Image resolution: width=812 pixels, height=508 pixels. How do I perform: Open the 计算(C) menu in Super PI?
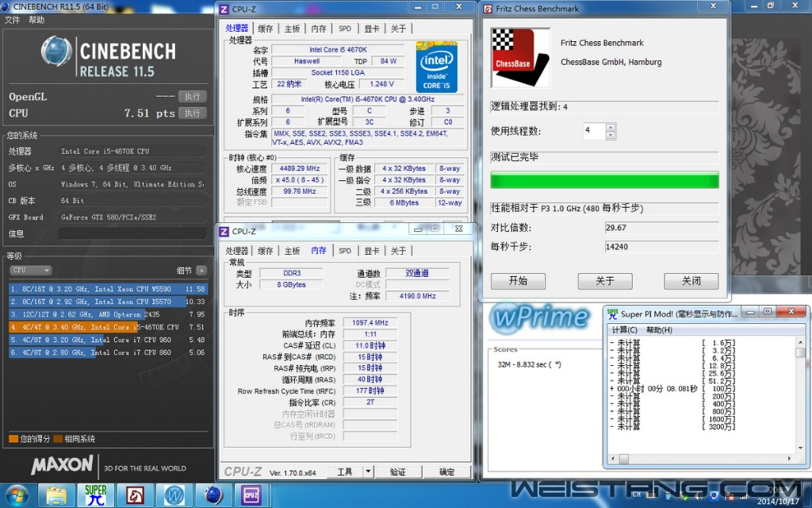[x=624, y=329]
